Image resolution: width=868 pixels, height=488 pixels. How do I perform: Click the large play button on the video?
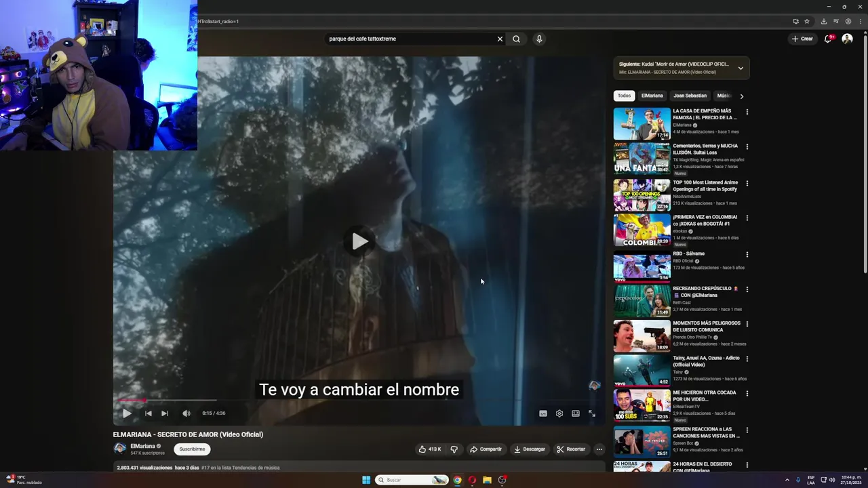[x=359, y=241]
